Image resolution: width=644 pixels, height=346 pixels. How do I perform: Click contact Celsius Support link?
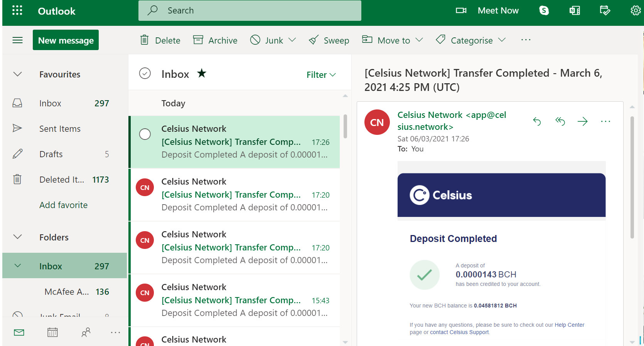(x=459, y=332)
